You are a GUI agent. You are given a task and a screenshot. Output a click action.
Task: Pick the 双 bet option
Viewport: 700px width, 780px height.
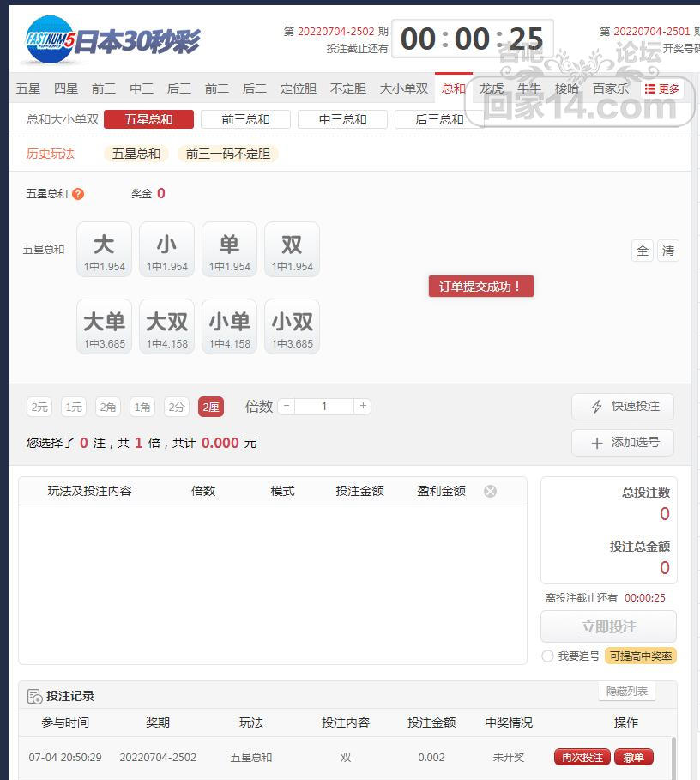[x=293, y=250]
